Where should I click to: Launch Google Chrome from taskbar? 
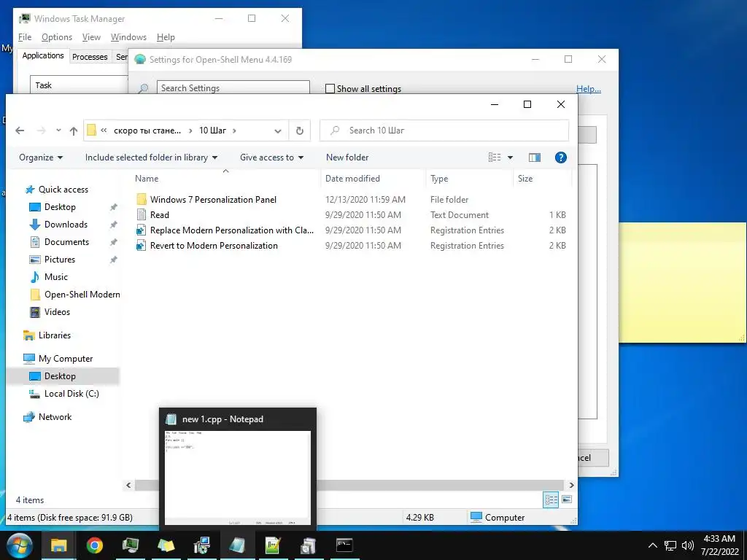click(x=94, y=545)
